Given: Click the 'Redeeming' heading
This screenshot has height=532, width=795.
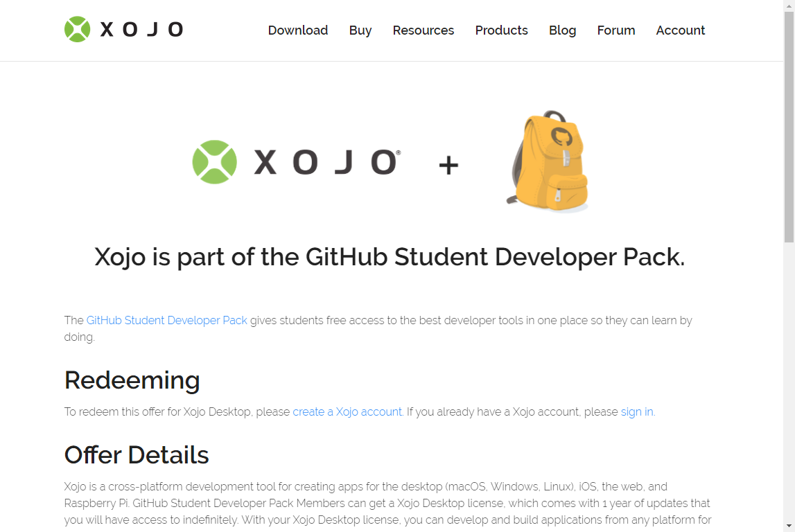Looking at the screenshot, I should pyautogui.click(x=132, y=380).
